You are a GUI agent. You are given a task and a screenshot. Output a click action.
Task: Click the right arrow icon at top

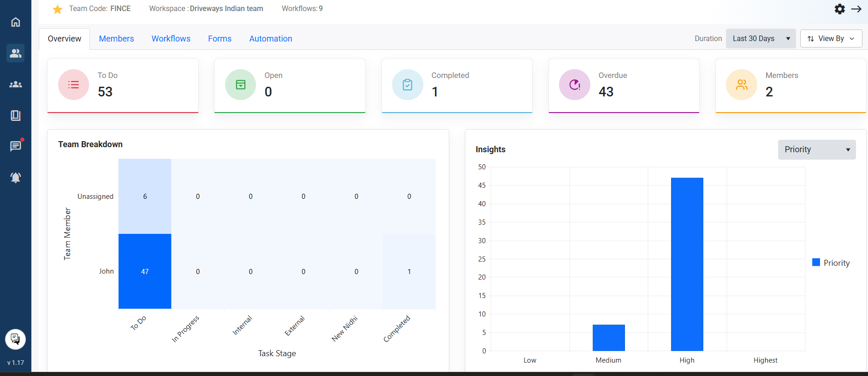[x=856, y=9]
